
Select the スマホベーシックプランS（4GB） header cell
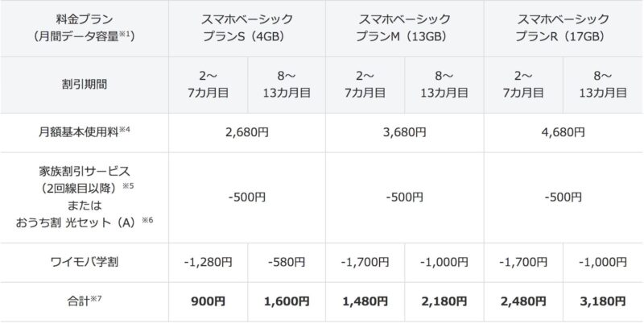(x=246, y=28)
